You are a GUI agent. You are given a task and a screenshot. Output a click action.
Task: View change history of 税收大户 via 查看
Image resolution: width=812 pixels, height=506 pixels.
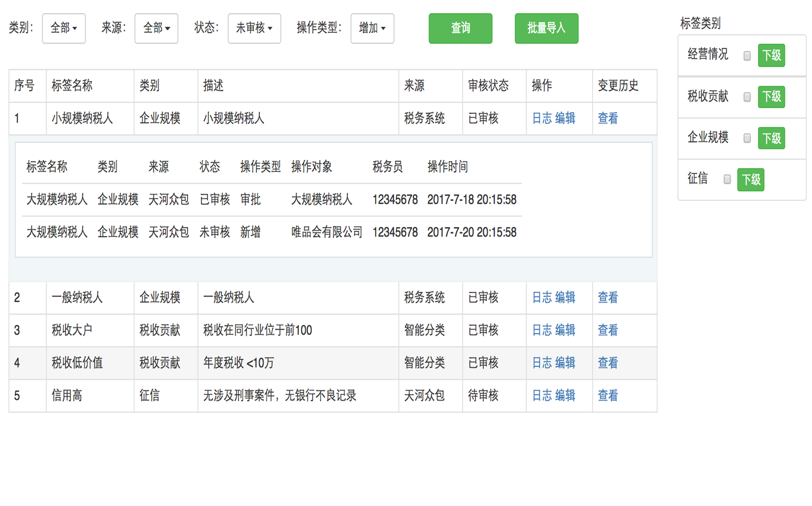tap(608, 330)
